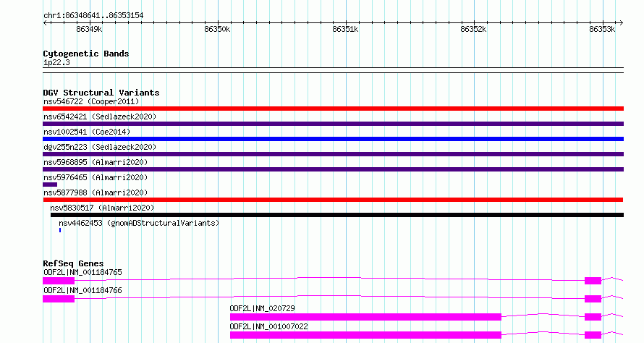Click the ruler's left arrow end

pyautogui.click(x=45, y=22)
